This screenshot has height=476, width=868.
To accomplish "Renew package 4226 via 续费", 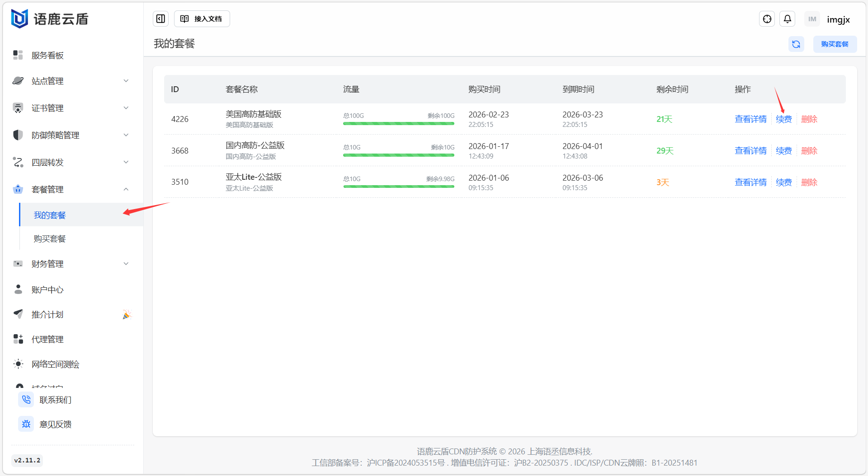I will (x=783, y=119).
